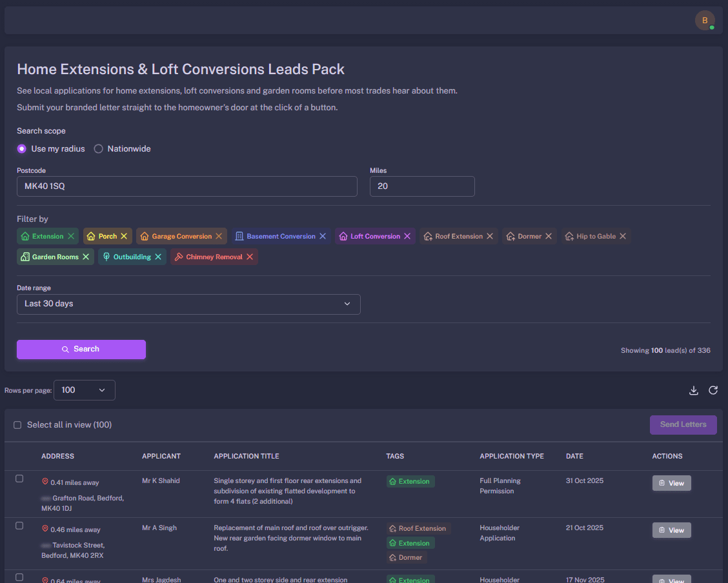728x583 pixels.
Task: Open the profile avatar marked B
Action: (x=705, y=20)
